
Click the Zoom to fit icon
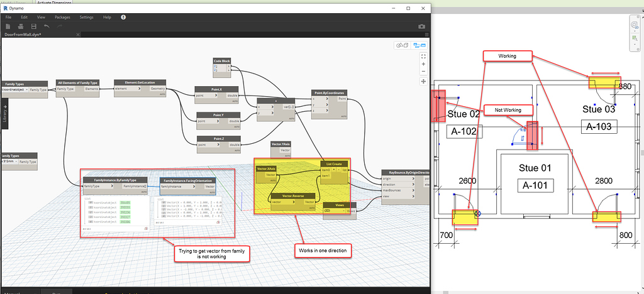coord(422,57)
